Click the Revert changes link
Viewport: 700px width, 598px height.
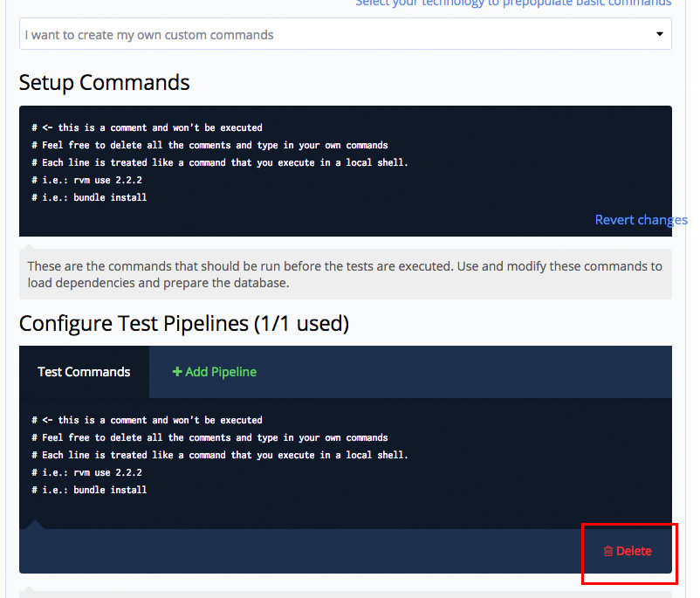[x=641, y=219]
